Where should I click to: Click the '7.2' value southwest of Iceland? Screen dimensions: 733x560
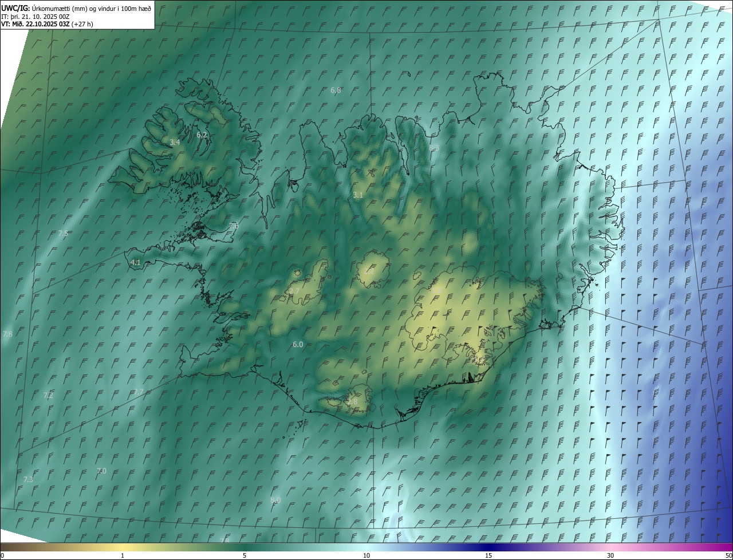[48, 396]
